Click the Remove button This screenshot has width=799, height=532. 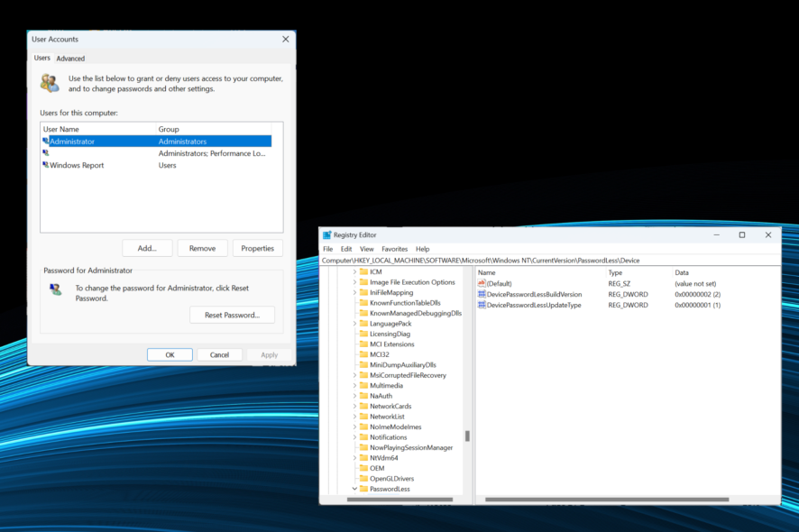202,248
